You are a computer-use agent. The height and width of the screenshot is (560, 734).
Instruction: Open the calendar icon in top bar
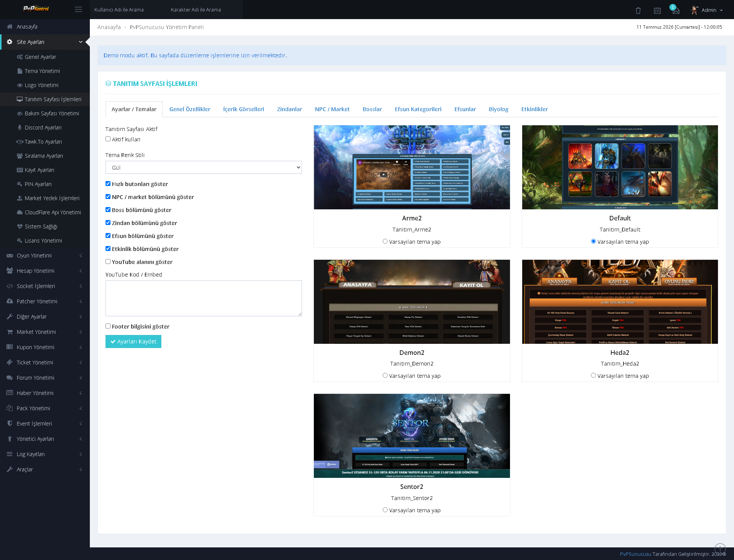click(x=657, y=10)
